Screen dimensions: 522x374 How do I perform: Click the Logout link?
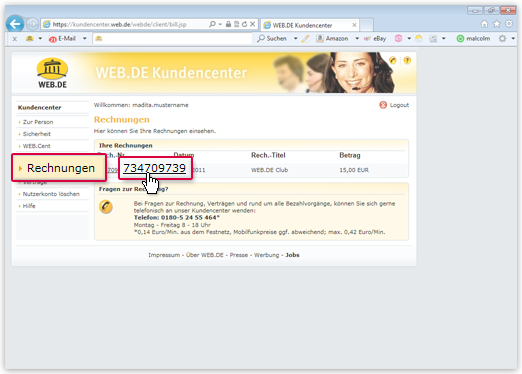(399, 105)
